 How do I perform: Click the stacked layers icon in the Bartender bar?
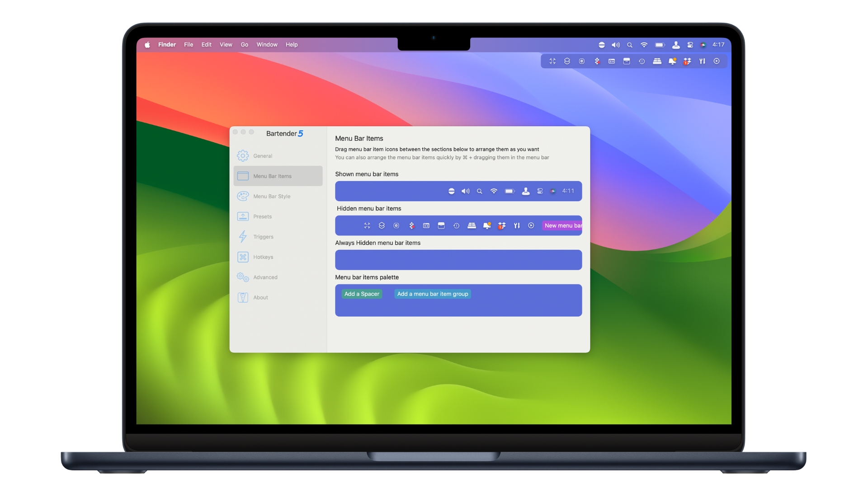[567, 61]
